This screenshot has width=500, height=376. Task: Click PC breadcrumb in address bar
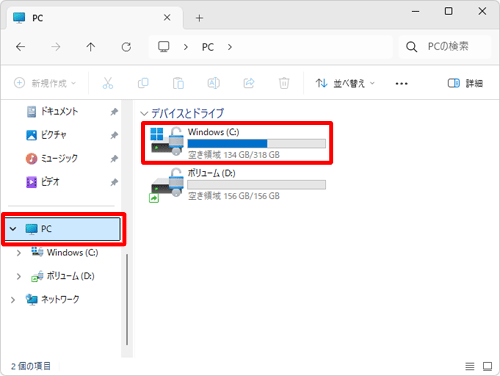208,47
